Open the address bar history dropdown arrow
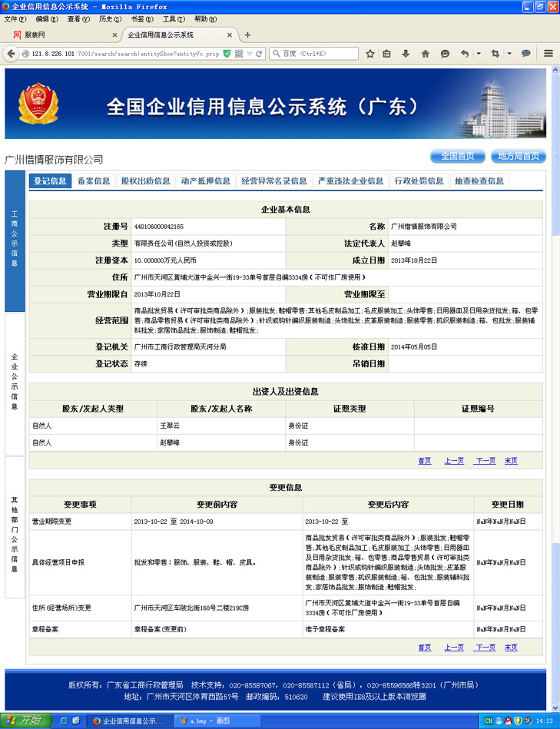This screenshot has height=729, width=560. click(250, 54)
